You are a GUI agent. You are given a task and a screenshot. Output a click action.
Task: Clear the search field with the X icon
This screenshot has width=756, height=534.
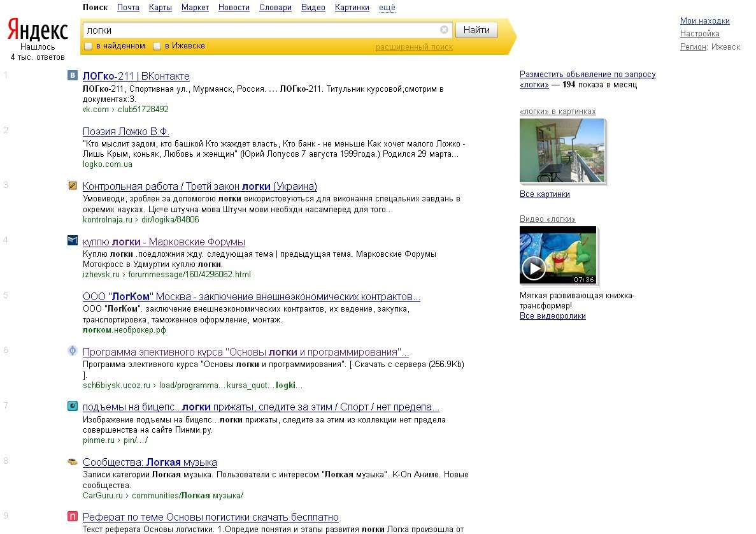point(444,30)
